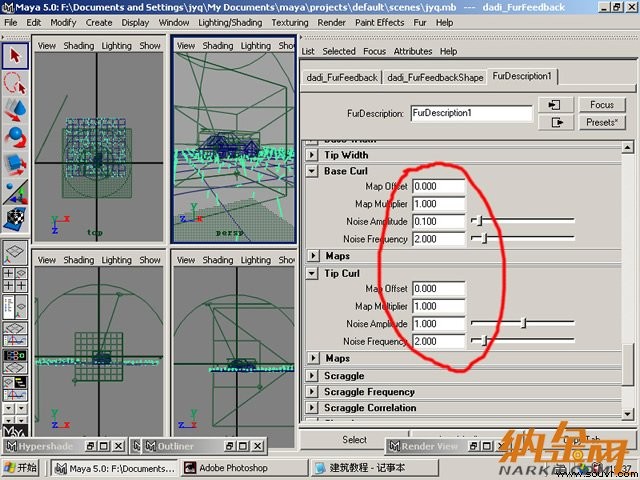
Task: Restore the Render View minimized window
Action: (x=473, y=446)
